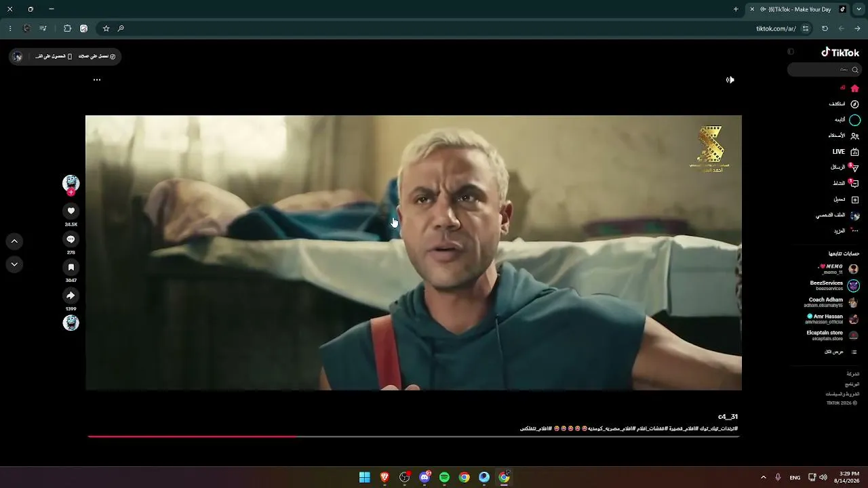Seek the red video progress bar
This screenshot has width=868, height=488.
tap(413, 436)
